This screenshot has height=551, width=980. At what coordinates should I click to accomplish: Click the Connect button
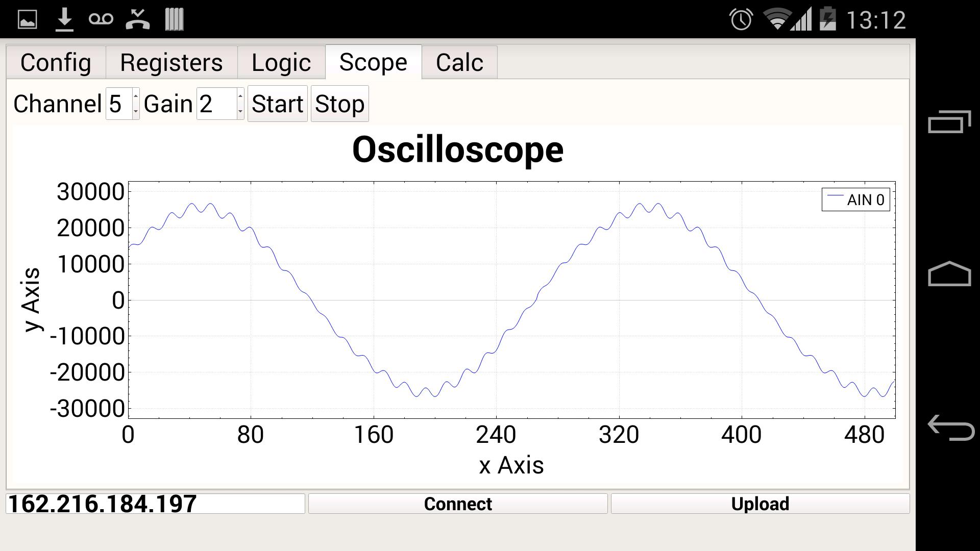tap(457, 504)
